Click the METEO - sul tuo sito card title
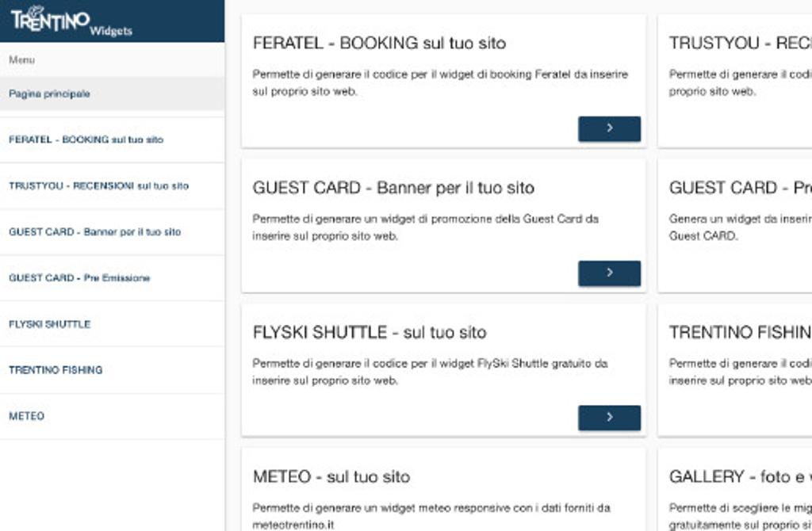Image resolution: width=812 pixels, height=531 pixels. tap(331, 476)
